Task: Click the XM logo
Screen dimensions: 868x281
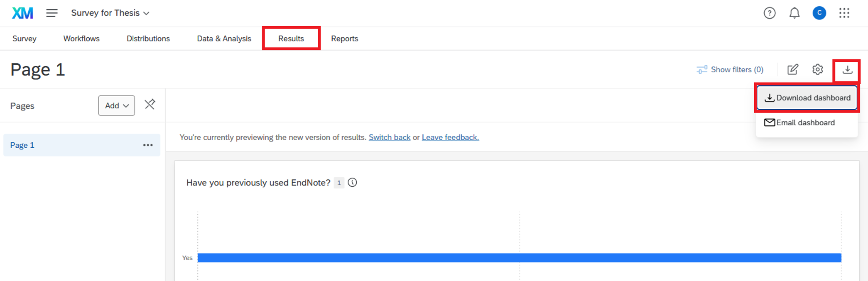Action: point(22,13)
